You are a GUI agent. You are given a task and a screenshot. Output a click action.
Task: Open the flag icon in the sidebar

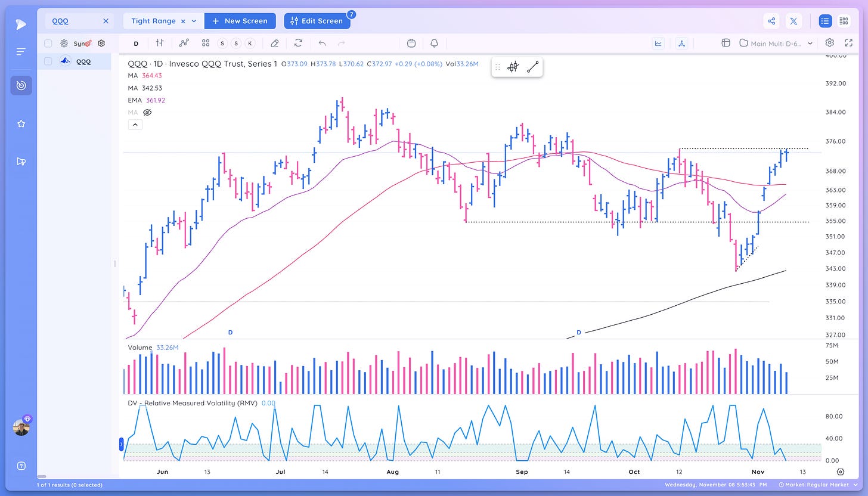pyautogui.click(x=21, y=162)
